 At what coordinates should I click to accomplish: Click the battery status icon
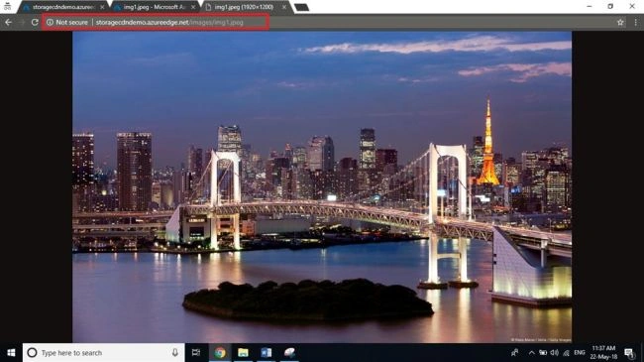[x=543, y=352]
